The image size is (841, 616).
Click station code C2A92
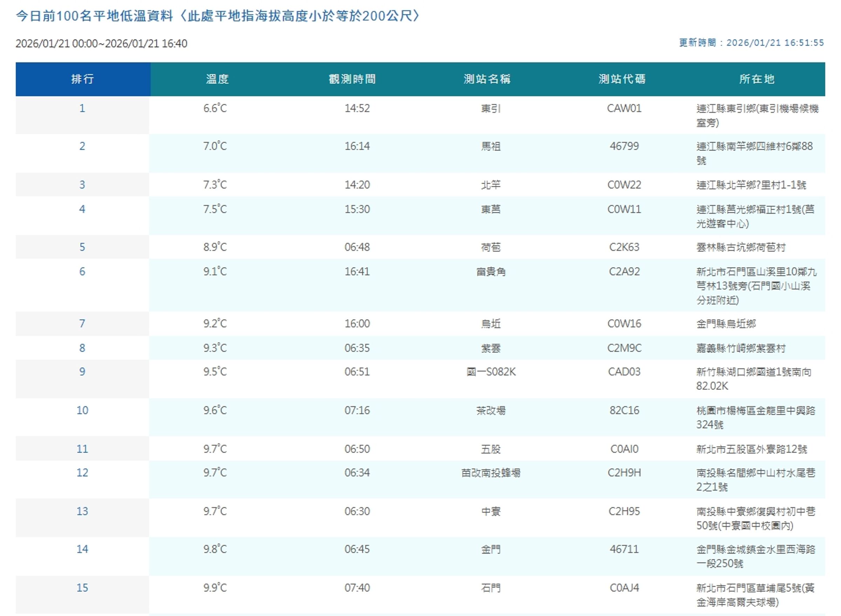[624, 272]
